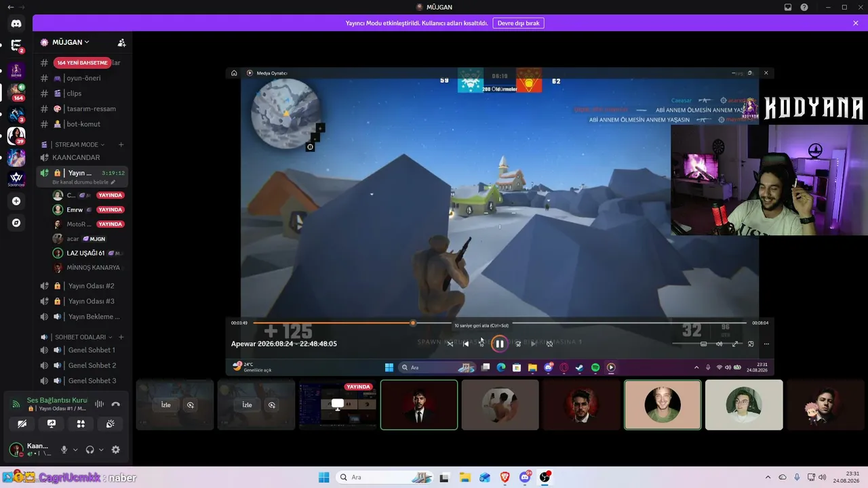
Task: Open Brave browser from the Windows taskbar
Action: 505,477
